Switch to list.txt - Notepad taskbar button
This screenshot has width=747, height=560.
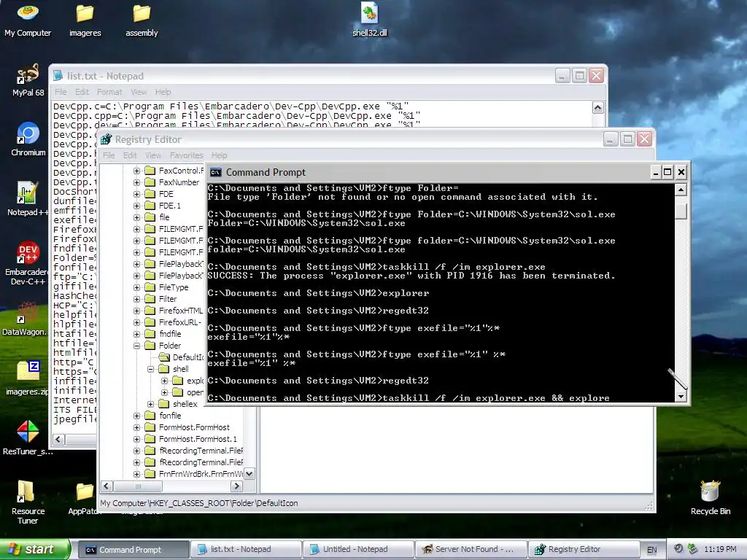245,550
